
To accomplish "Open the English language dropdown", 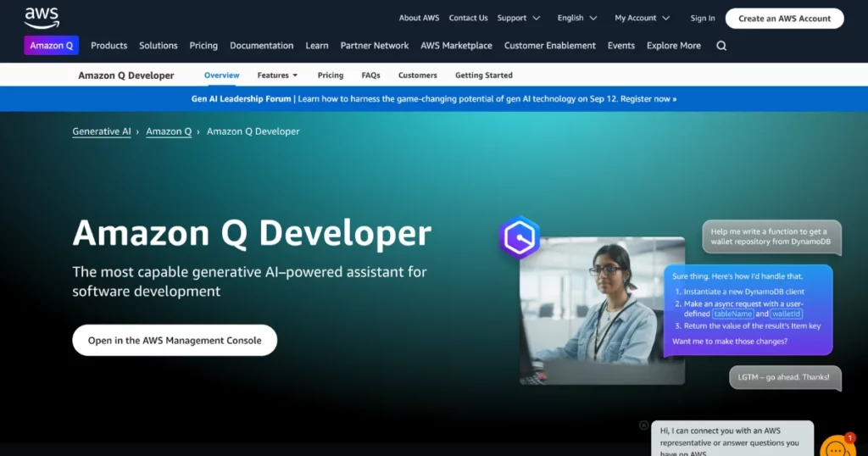I will coord(576,19).
